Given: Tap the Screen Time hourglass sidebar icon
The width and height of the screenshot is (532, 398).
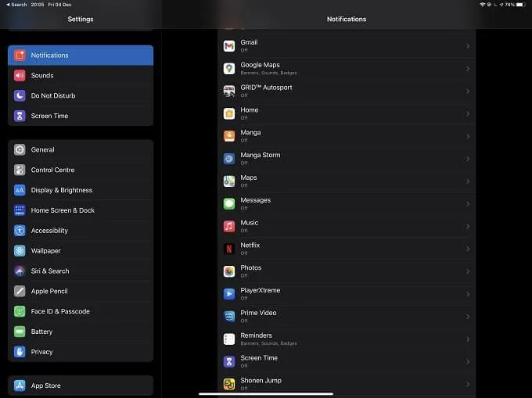Looking at the screenshot, I should click(20, 116).
